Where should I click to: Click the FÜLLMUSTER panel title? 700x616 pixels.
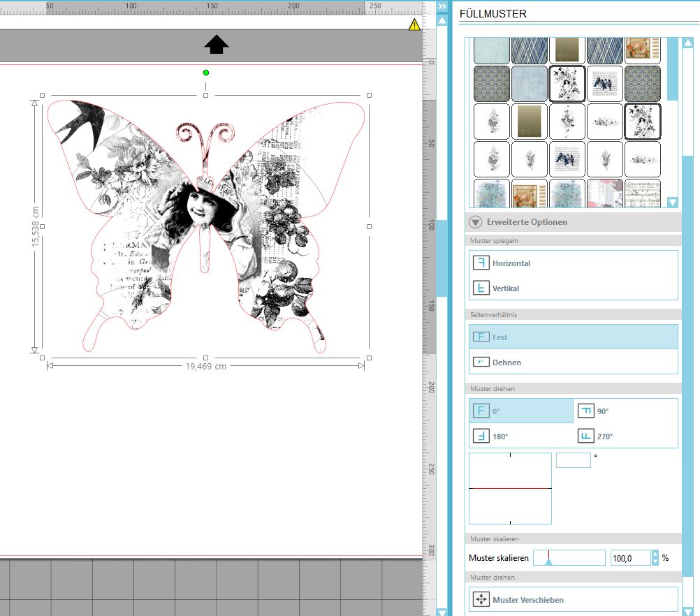tap(493, 14)
